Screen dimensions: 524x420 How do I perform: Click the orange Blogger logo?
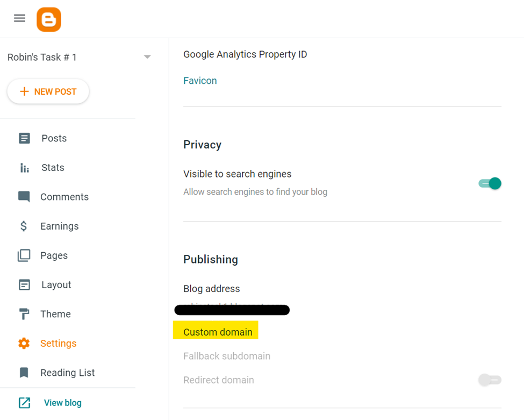point(49,20)
